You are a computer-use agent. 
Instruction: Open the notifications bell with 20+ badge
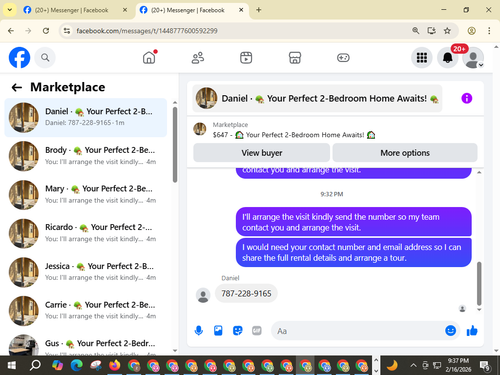click(x=448, y=58)
